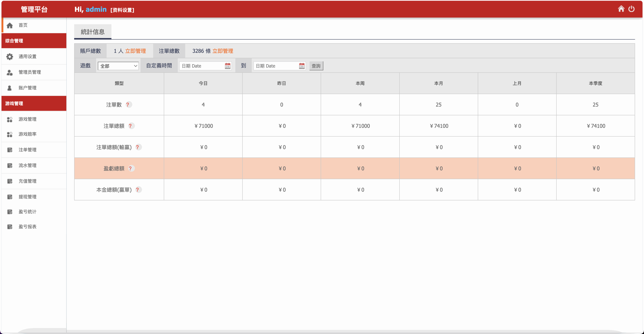This screenshot has width=644, height=334.
Task: Open 游戏赔率 odds management icon
Action: 10,134
